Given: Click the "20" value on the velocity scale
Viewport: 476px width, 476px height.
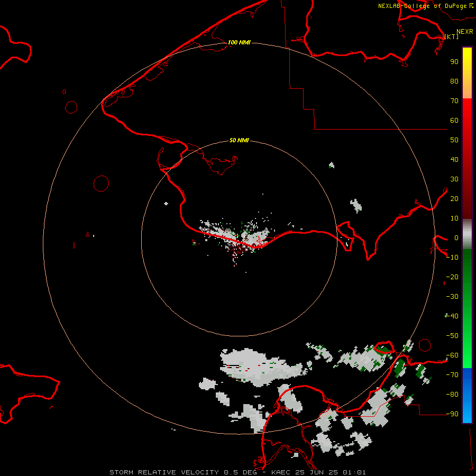Looking at the screenshot, I should click(x=454, y=198).
